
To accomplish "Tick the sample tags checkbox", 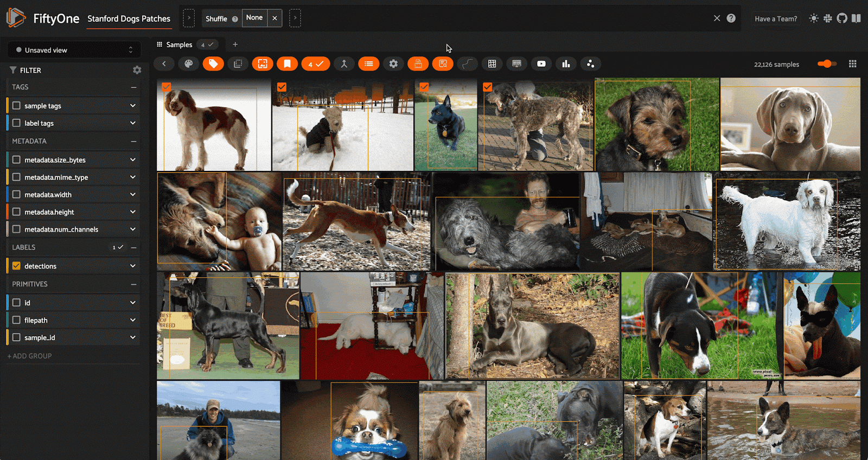I will 17,106.
